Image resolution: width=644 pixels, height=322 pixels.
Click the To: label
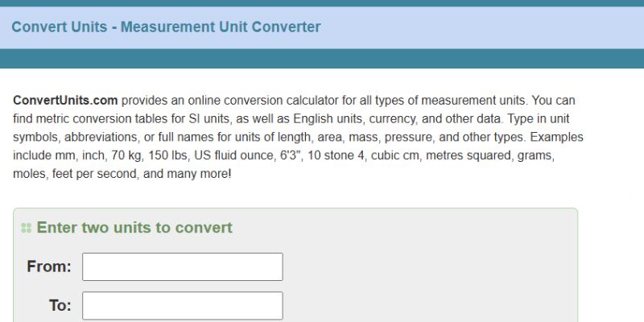click(x=60, y=306)
